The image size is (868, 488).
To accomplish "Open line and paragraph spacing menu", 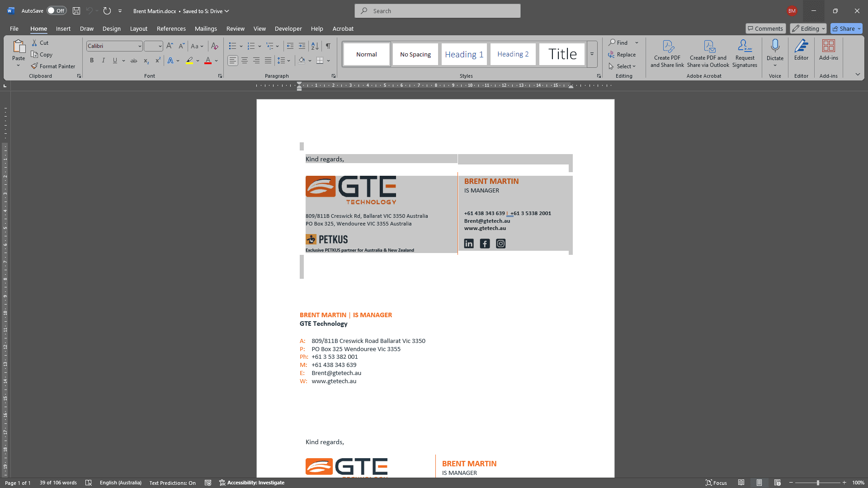I will coord(283,61).
